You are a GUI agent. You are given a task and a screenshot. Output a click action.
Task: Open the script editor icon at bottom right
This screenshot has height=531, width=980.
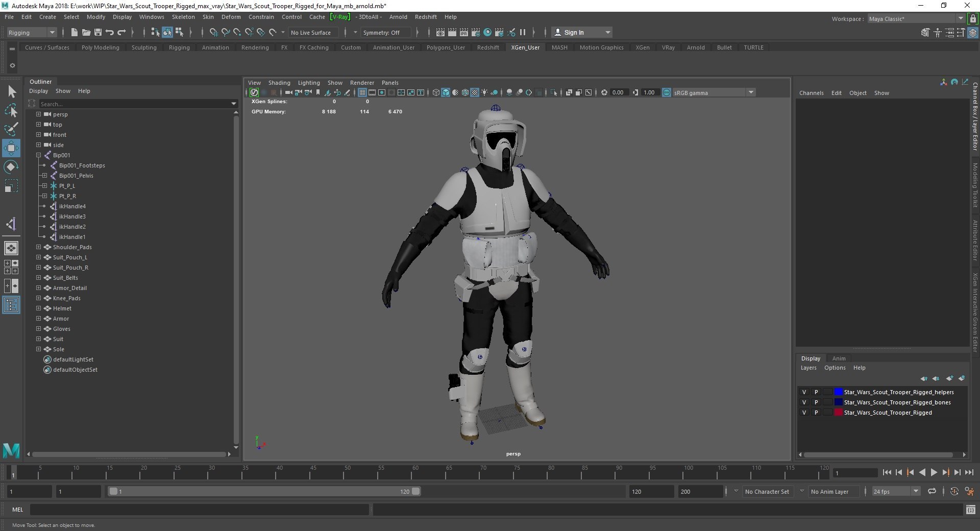970,510
